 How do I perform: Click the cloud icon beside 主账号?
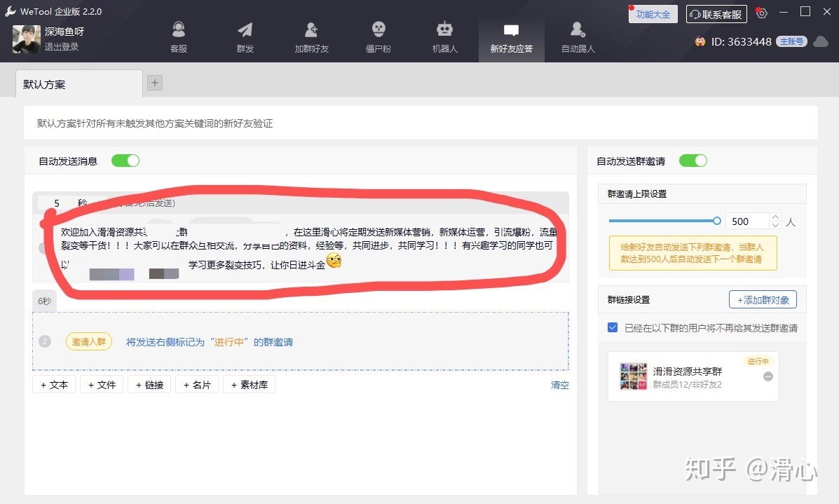pos(820,41)
